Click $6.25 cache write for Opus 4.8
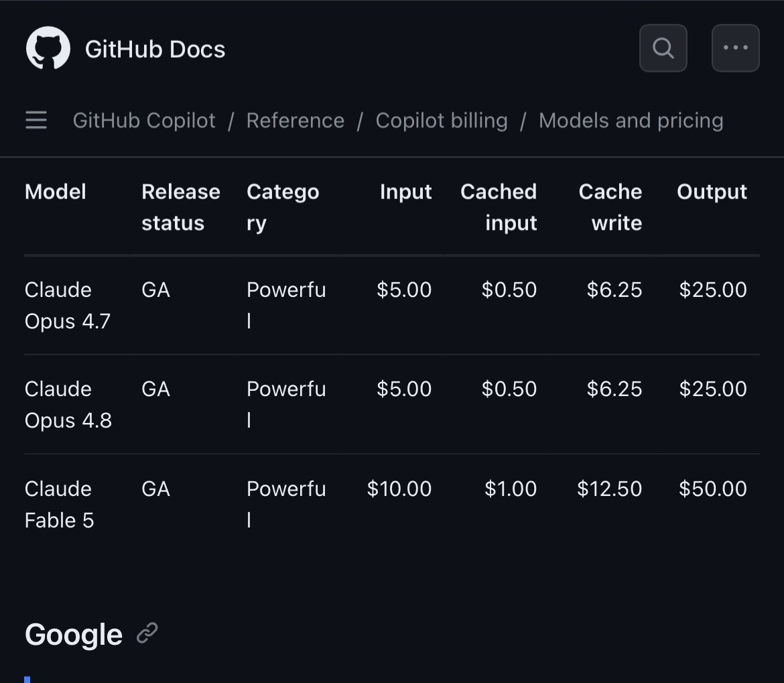This screenshot has width=784, height=683. [614, 389]
